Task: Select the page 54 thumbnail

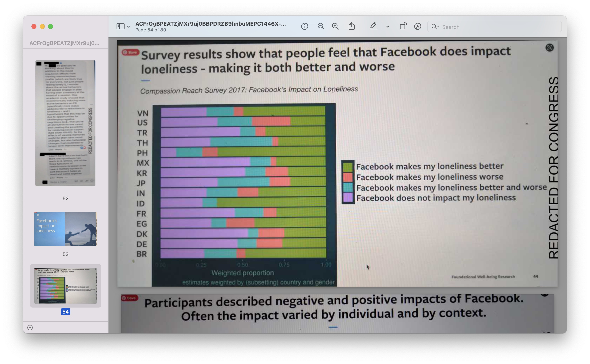Action: tap(65, 286)
